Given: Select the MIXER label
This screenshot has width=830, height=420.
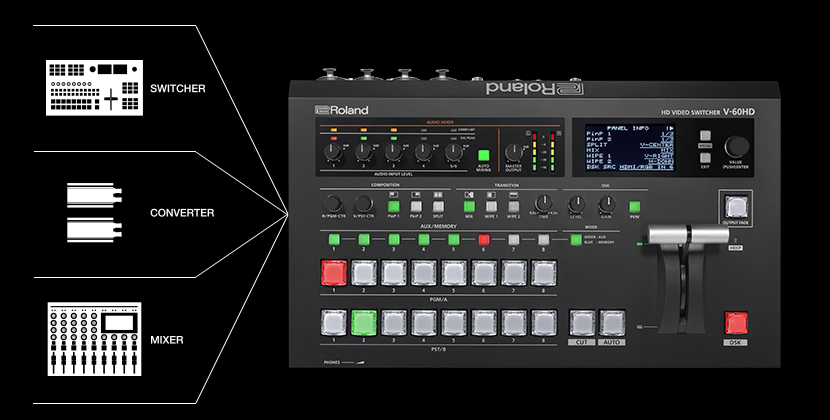Looking at the screenshot, I should [x=166, y=340].
